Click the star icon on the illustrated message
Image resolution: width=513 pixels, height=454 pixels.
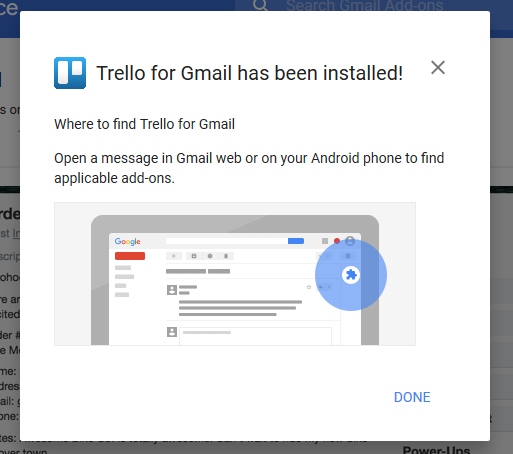click(x=309, y=287)
